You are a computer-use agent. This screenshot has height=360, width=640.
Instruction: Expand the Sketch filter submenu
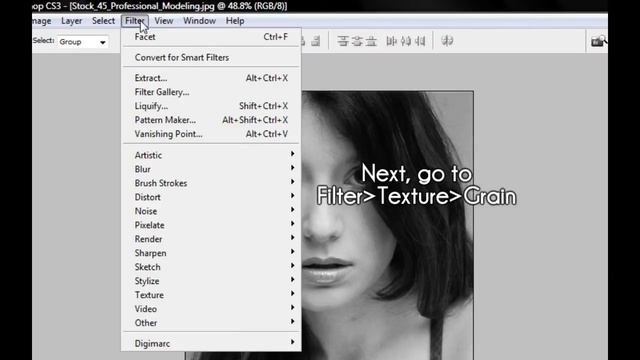tap(211, 267)
